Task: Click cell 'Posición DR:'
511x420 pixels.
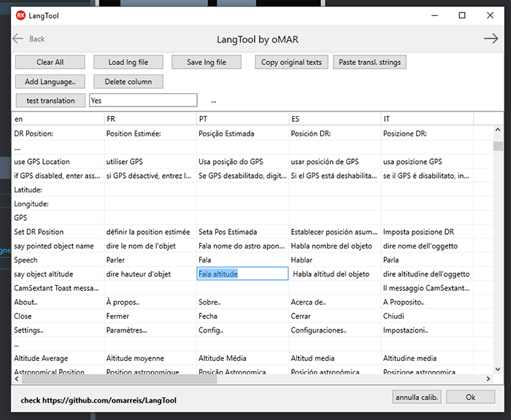Action: pyautogui.click(x=334, y=133)
